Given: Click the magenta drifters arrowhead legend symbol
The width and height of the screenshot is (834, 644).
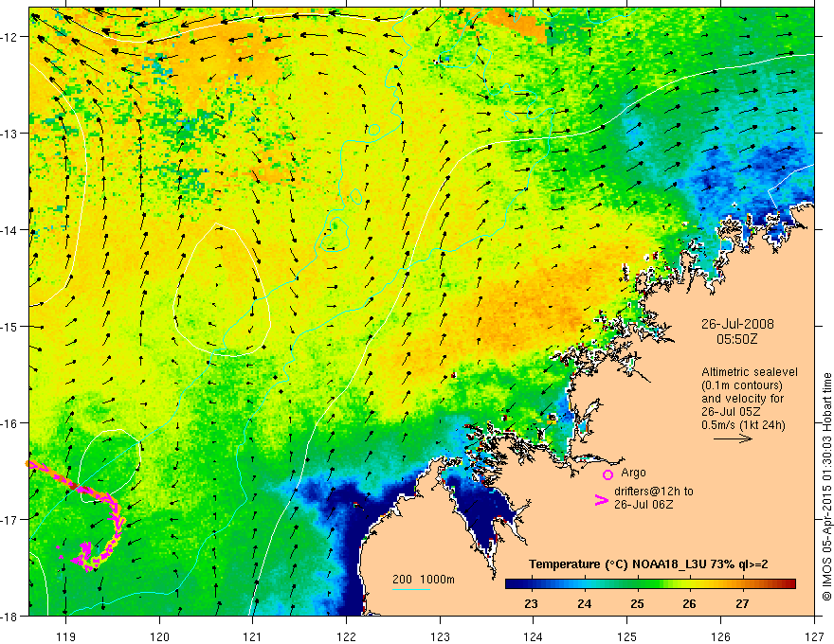Looking at the screenshot, I should click(x=601, y=500).
